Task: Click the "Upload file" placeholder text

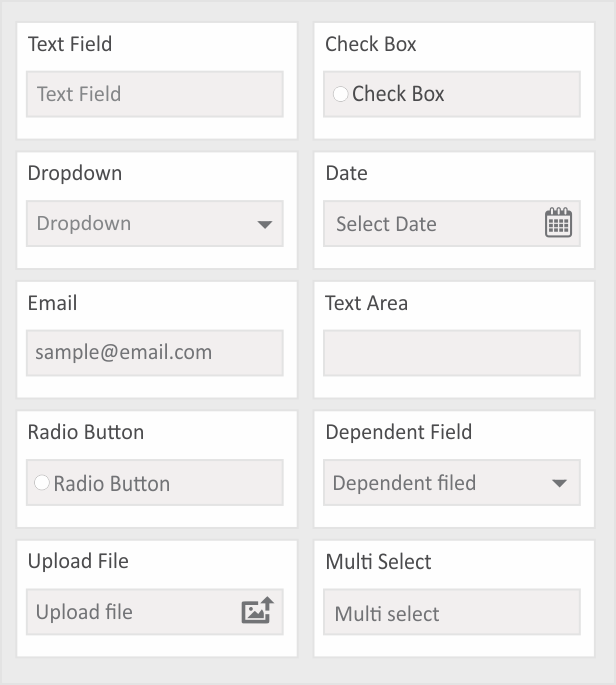Action: click(84, 612)
